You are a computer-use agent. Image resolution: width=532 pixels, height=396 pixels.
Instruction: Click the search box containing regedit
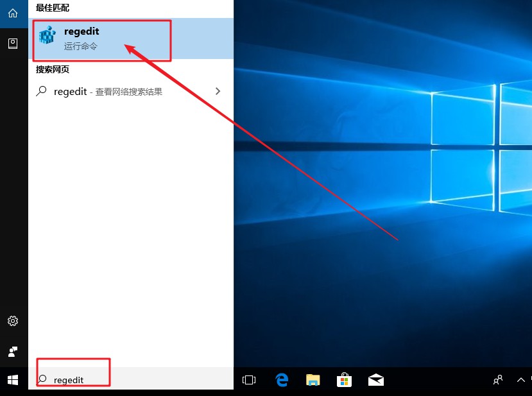point(73,379)
